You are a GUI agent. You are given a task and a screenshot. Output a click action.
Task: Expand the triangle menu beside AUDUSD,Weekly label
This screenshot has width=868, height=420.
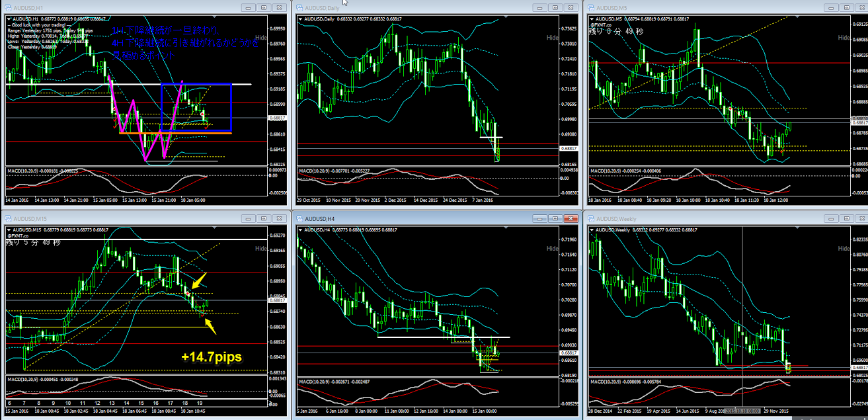[x=590, y=230]
